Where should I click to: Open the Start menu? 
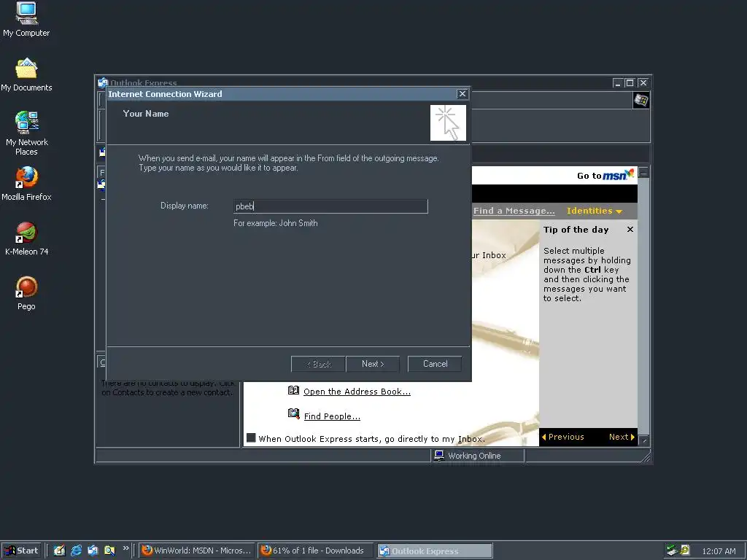coord(21,551)
